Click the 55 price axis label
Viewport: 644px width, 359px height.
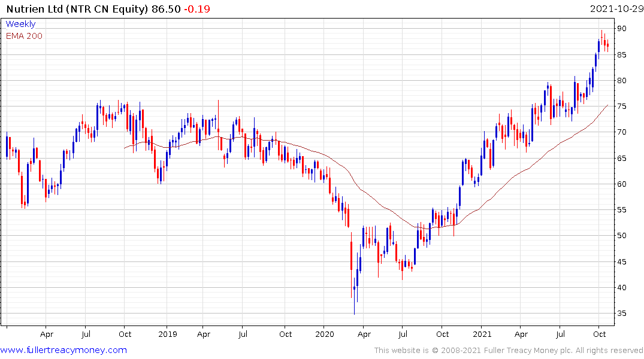point(621,209)
